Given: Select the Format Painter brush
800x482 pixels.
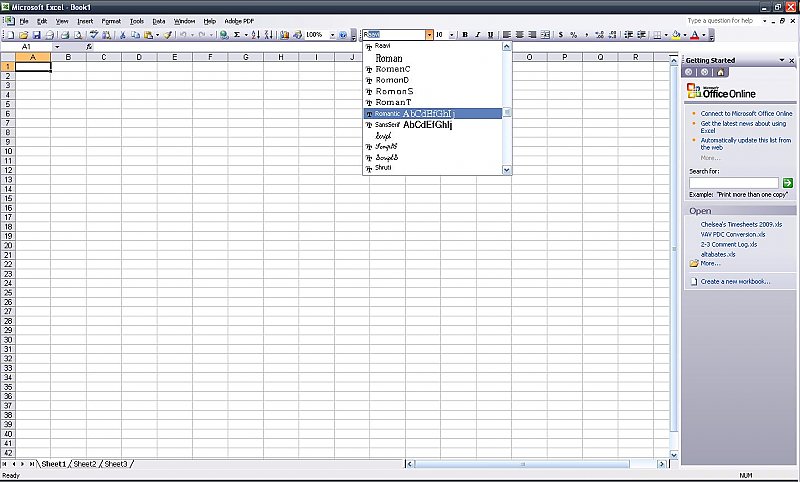Looking at the screenshot, I should (167, 35).
